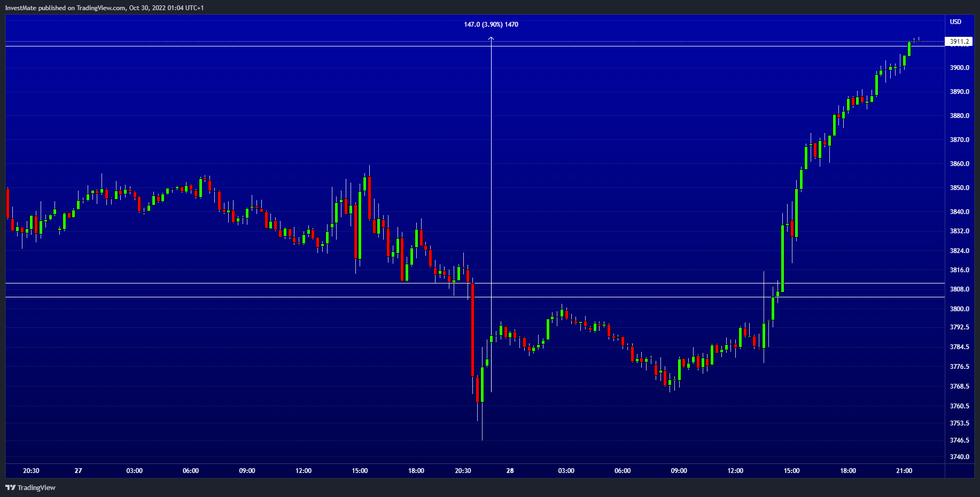Click the 3792.5 price axis label
Screen dimensions: 980x497
click(x=959, y=327)
